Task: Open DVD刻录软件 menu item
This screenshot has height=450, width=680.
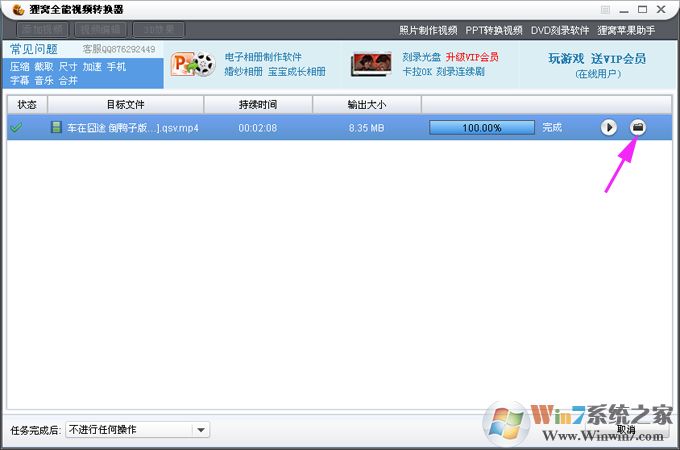Action: coord(560,30)
